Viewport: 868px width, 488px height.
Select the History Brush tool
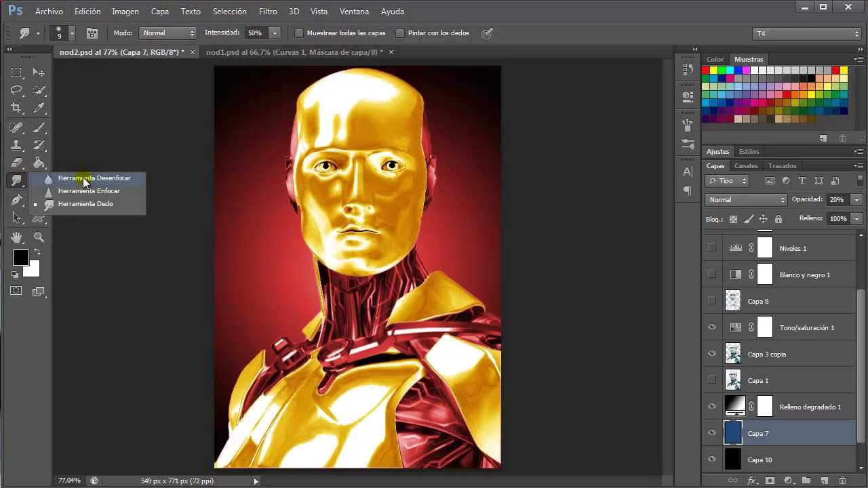click(39, 145)
